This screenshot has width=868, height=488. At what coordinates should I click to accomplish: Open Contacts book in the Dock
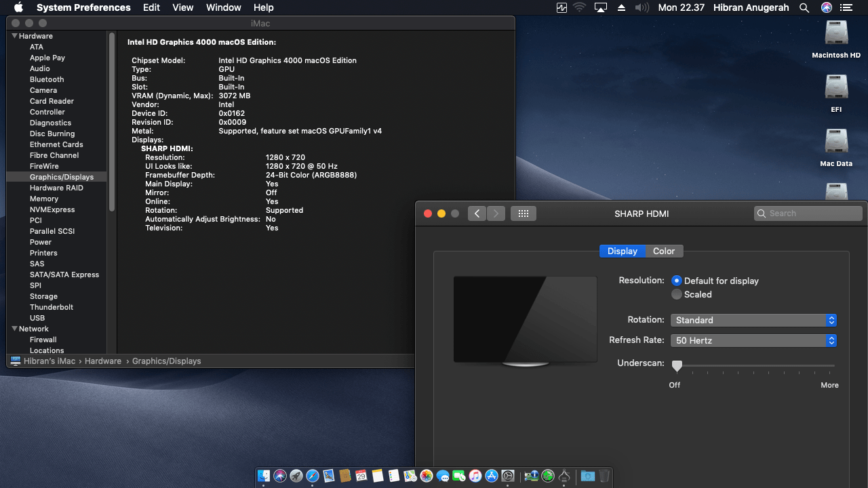345,476
